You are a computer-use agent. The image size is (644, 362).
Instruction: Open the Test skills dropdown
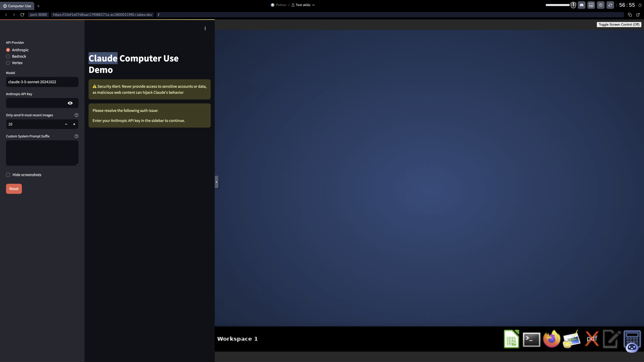coord(303,5)
